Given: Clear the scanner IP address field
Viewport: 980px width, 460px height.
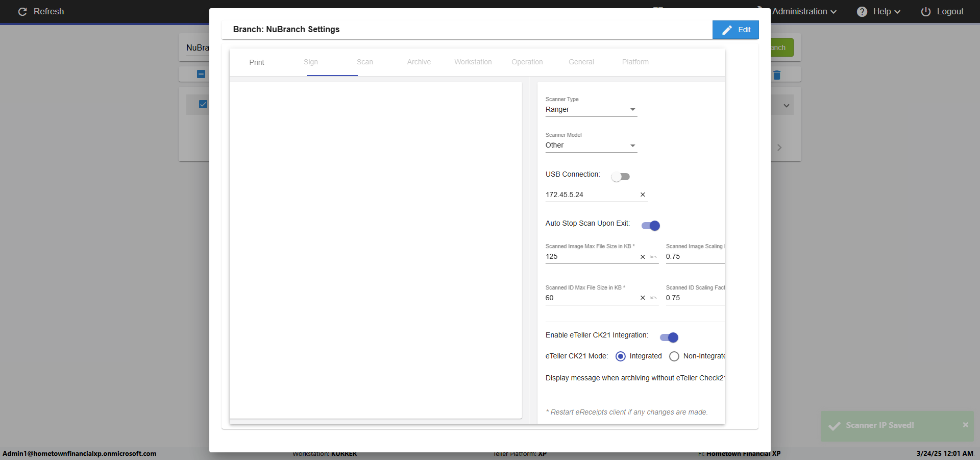Looking at the screenshot, I should tap(643, 195).
